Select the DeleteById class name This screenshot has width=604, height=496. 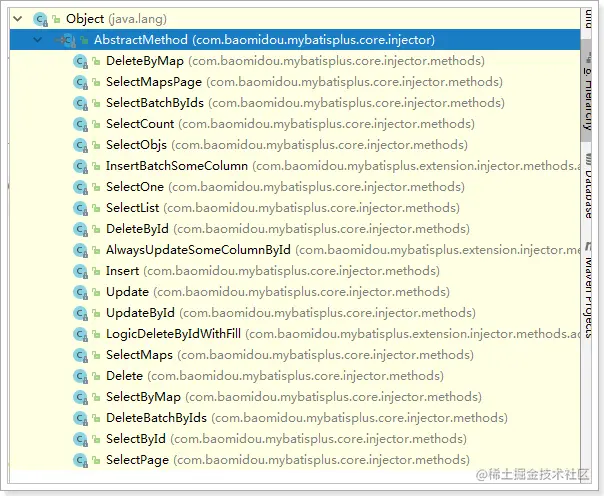pos(137,229)
